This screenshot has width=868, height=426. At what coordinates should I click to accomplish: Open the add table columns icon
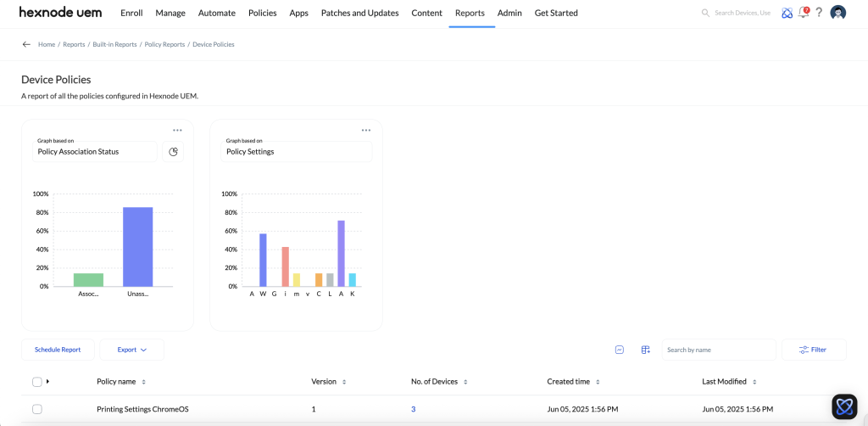pyautogui.click(x=645, y=350)
